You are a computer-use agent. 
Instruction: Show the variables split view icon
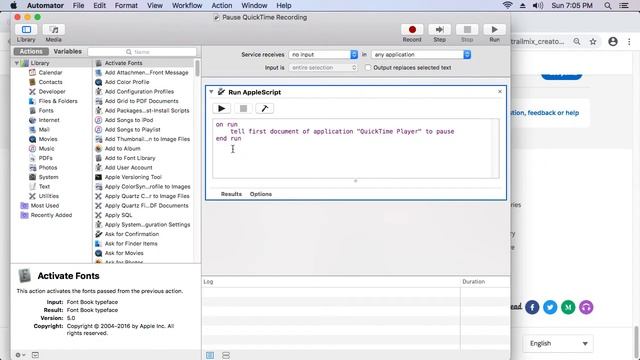pos(226,356)
